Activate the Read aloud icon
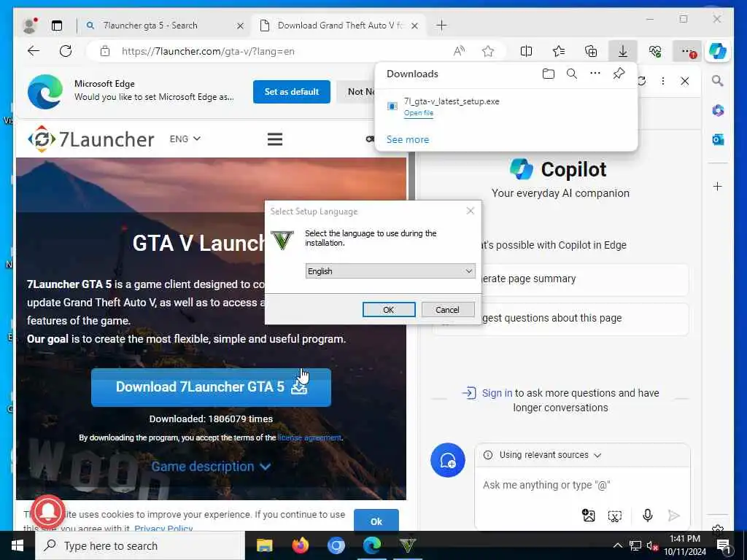Viewport: 747px width, 560px height. [x=459, y=51]
